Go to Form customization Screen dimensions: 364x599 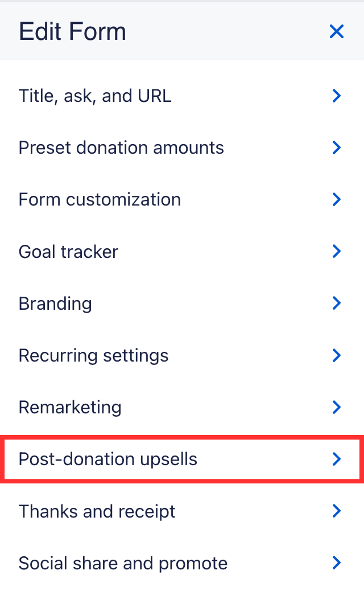tap(100, 199)
